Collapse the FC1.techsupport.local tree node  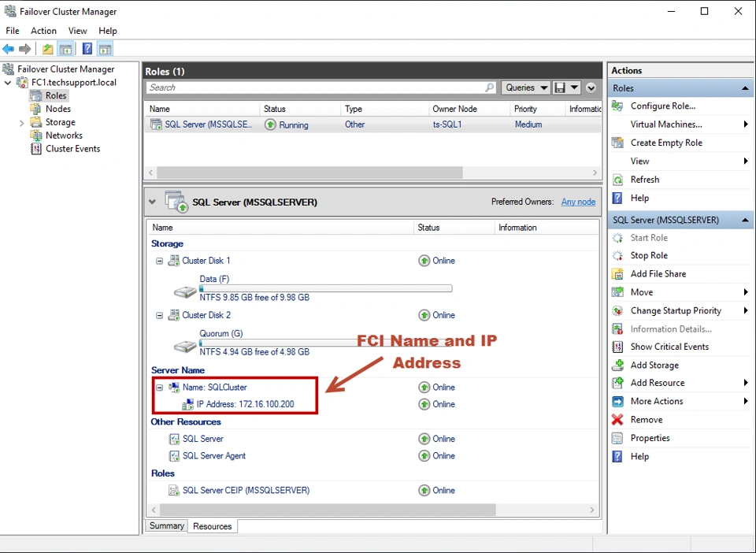click(8, 83)
